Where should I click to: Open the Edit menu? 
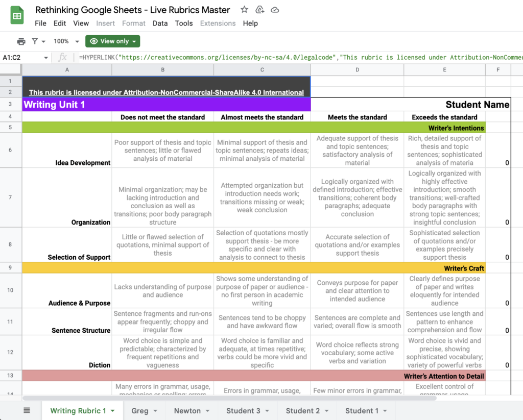(x=60, y=23)
